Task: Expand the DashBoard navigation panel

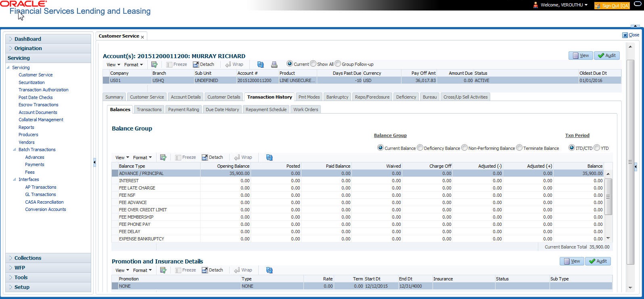Action: pyautogui.click(x=48, y=39)
